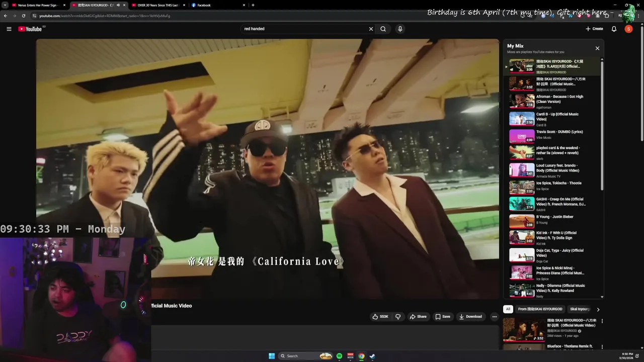Viewport: 644px width, 362px height.
Task: Open the Create menu
Action: pos(594,29)
